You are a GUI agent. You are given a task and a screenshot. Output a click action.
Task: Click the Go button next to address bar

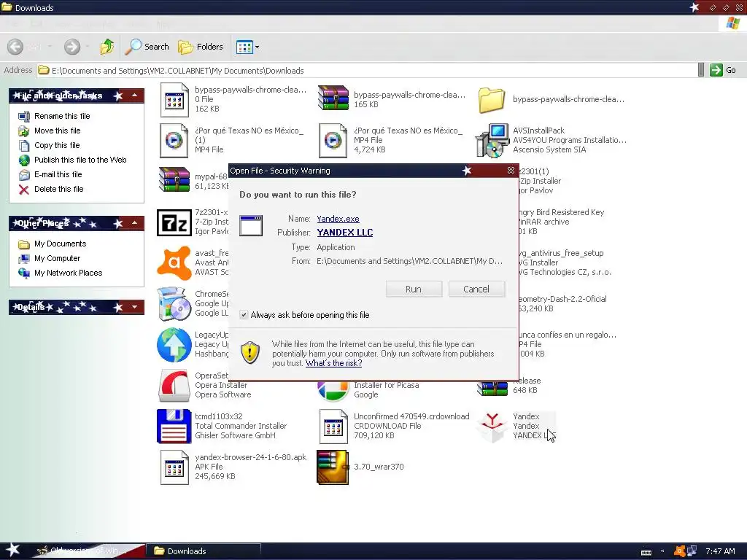click(x=723, y=71)
